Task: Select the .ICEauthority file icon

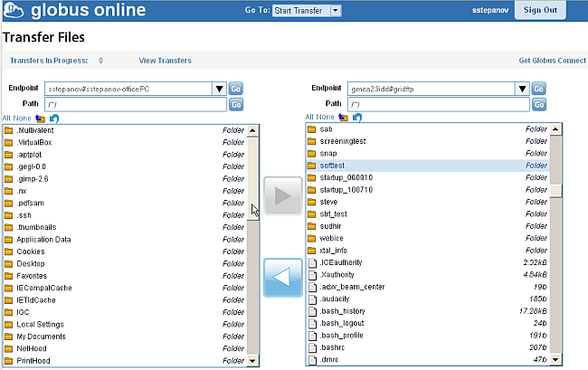Action: [x=312, y=262]
